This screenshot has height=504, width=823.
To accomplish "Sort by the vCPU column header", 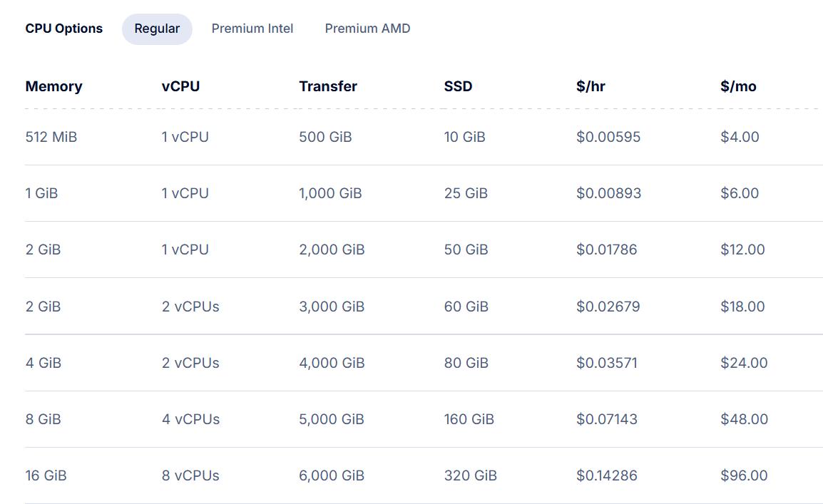I will [180, 86].
